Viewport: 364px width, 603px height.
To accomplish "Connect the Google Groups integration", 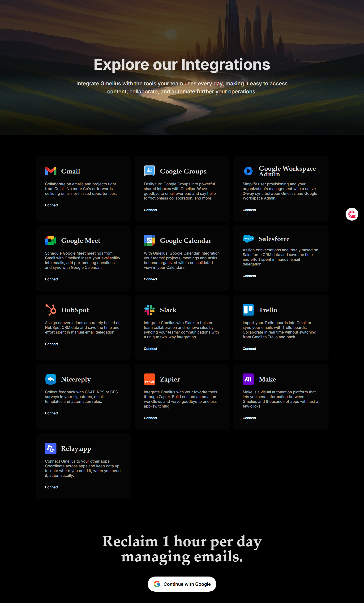I will 150,210.
